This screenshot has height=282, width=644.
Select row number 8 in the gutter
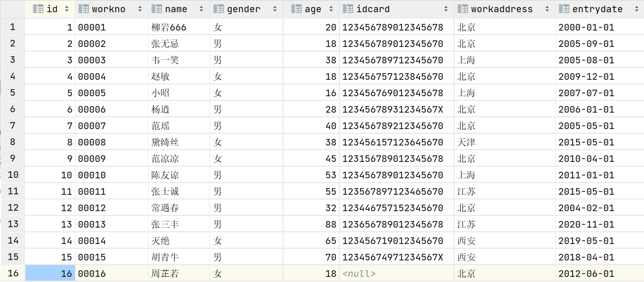pyautogui.click(x=13, y=142)
